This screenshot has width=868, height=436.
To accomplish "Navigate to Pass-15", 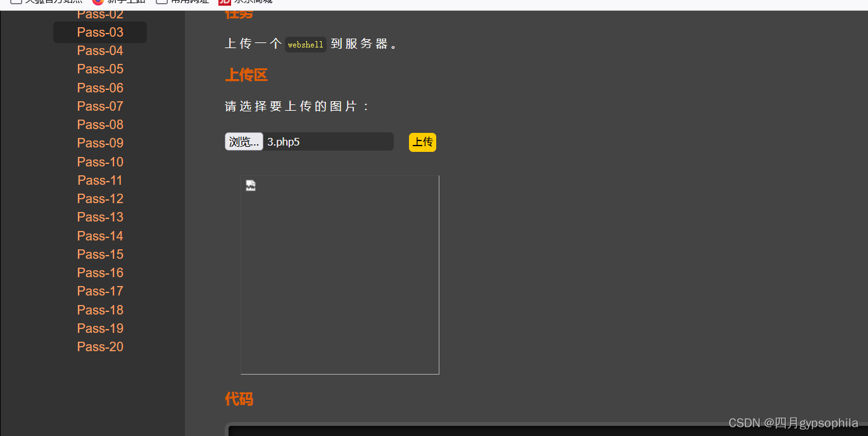I will 100,254.
